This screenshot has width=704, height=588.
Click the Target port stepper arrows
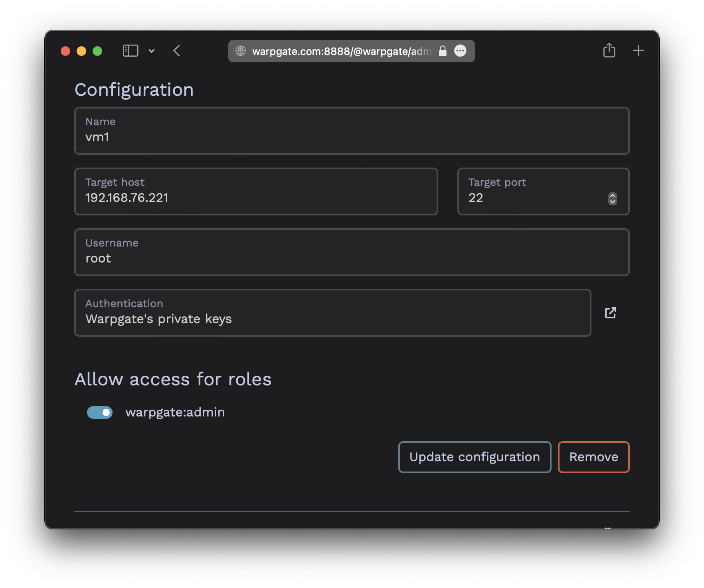click(x=612, y=198)
